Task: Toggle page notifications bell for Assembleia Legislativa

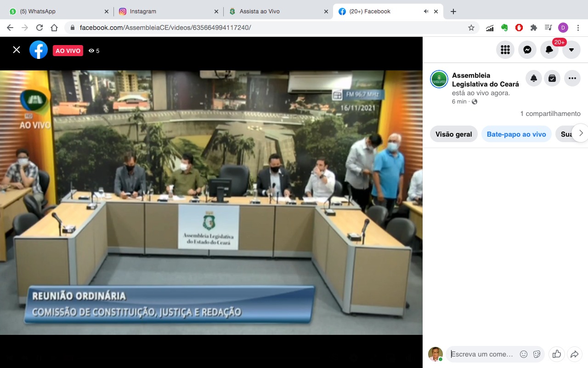Action: pos(534,79)
